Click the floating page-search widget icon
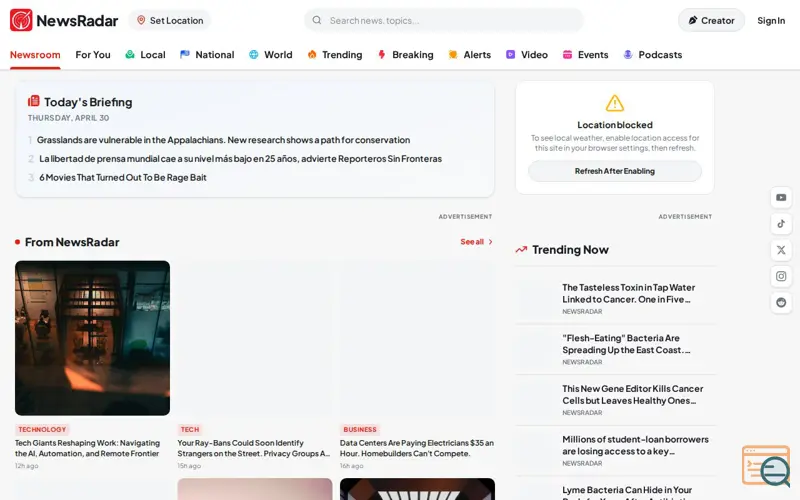The width and height of the screenshot is (800, 500). point(766,466)
